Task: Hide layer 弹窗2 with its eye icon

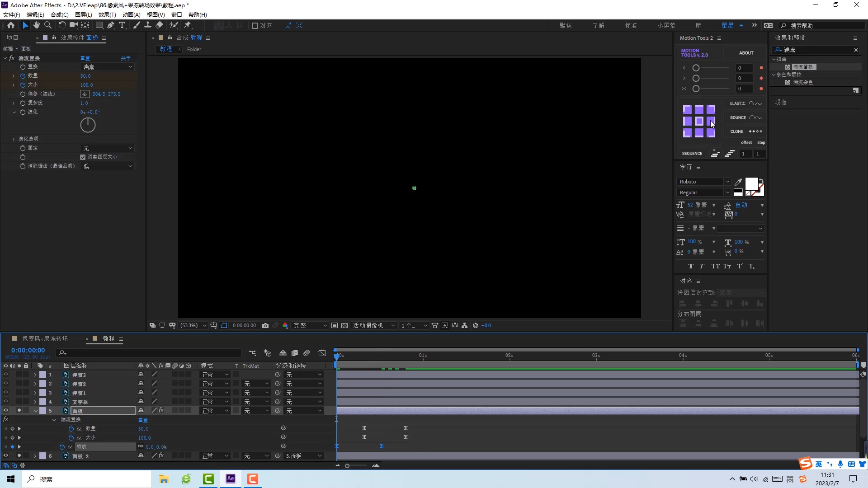Action: click(x=5, y=384)
